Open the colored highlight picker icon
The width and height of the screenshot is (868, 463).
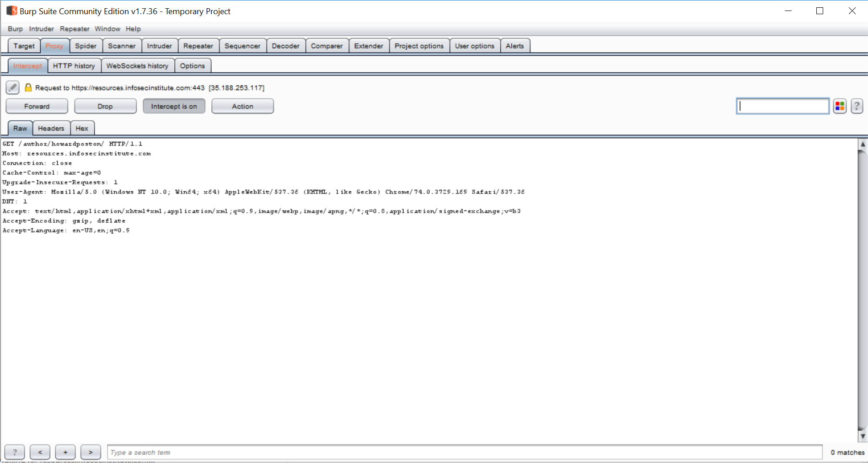click(x=840, y=106)
